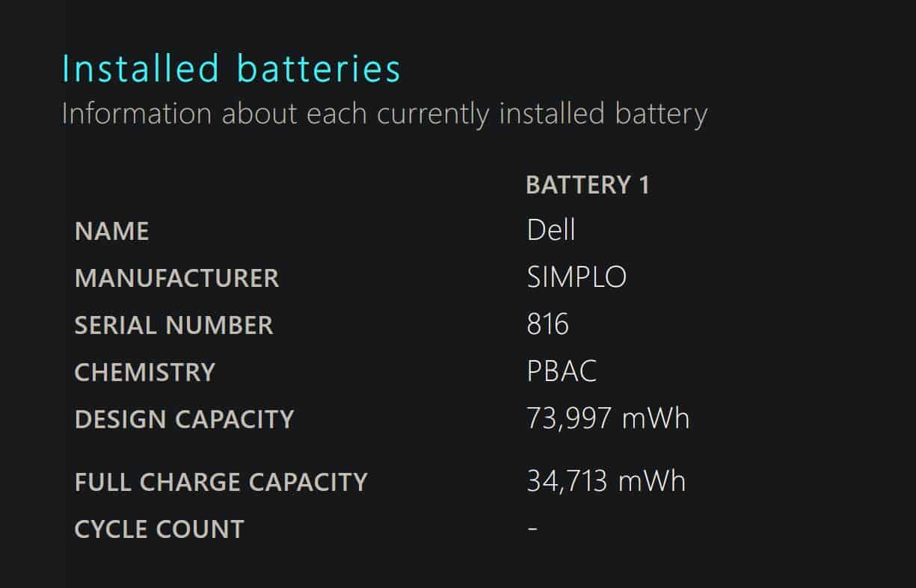Screen dimensions: 916x588
Task: Select the SIMPLO manufacturer value
Action: 577,277
